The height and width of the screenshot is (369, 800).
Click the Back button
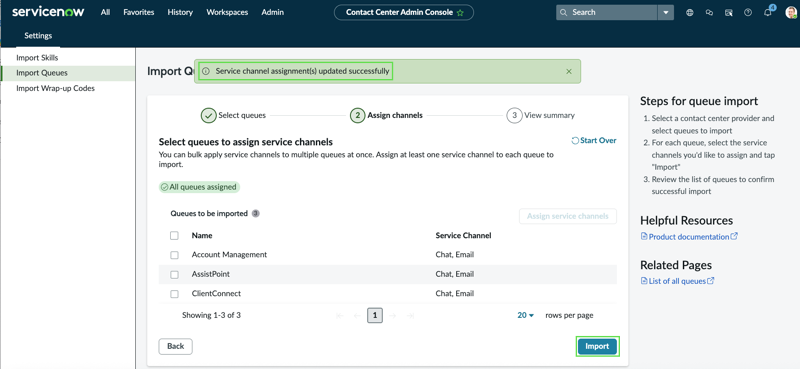coord(176,346)
